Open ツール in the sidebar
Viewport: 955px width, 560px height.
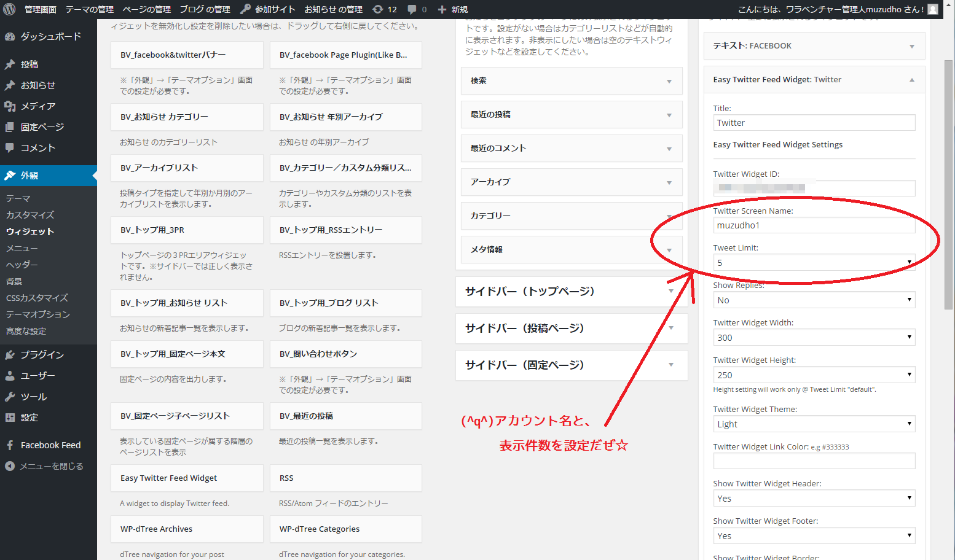point(49,397)
